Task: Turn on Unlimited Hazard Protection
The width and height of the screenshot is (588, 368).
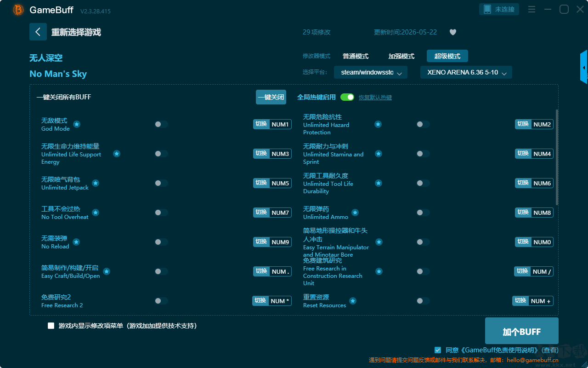Action: coord(423,124)
